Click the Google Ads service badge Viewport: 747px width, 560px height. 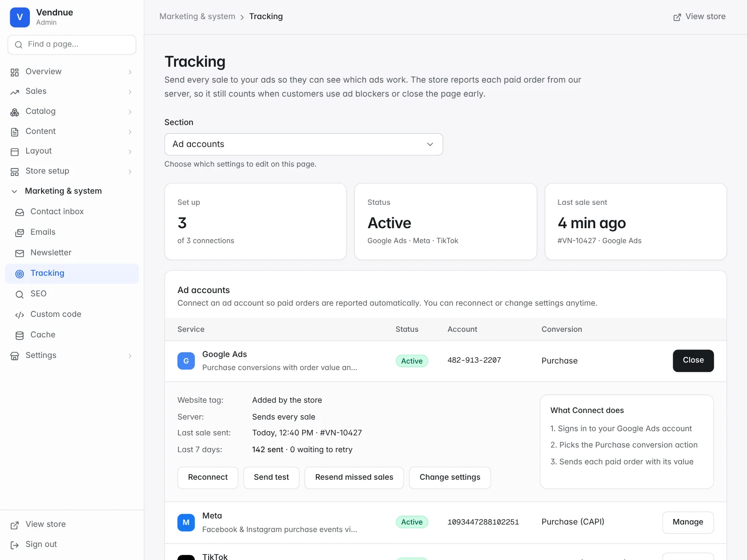pyautogui.click(x=186, y=361)
